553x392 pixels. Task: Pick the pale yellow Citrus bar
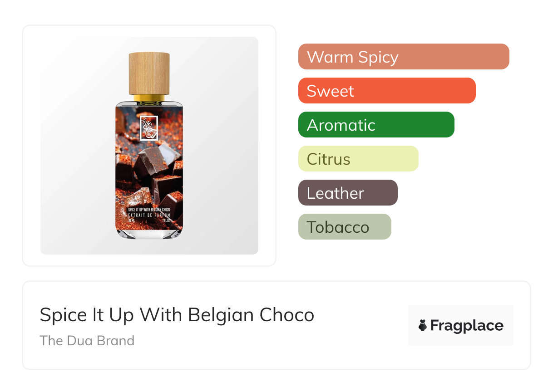pyautogui.click(x=358, y=159)
